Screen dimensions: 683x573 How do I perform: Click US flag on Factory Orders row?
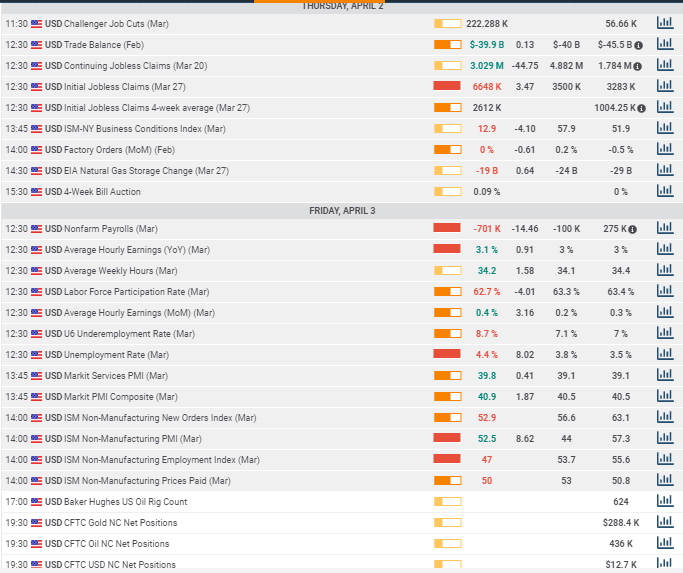click(x=37, y=150)
